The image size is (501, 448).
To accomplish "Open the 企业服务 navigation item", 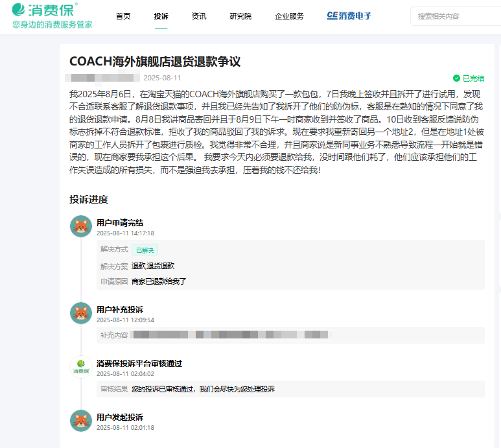I will click(289, 16).
